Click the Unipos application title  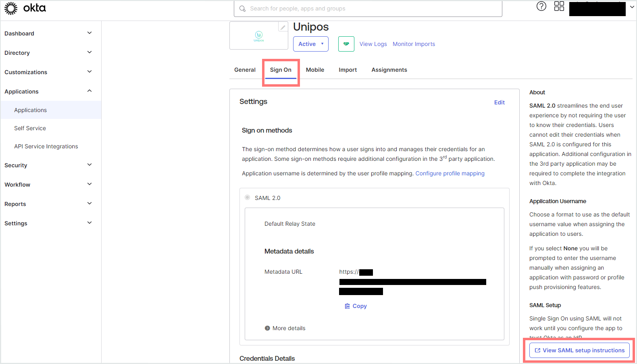tap(311, 27)
